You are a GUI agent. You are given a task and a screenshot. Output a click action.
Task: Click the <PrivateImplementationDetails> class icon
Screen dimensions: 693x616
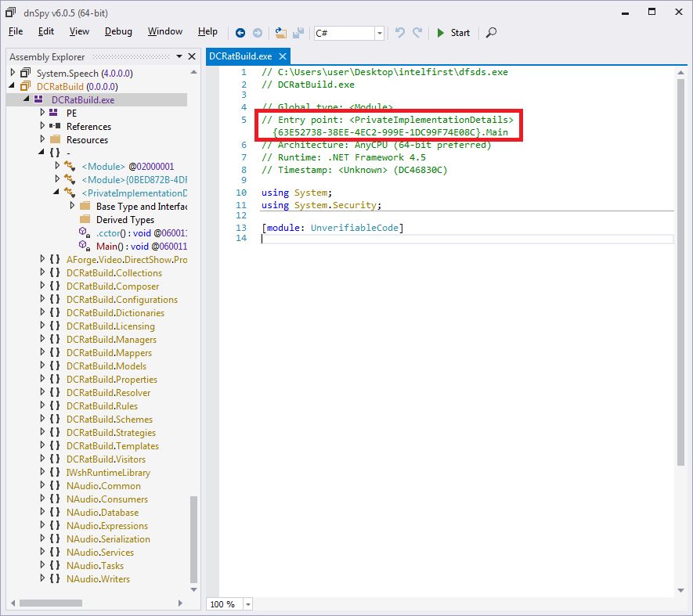click(x=70, y=193)
